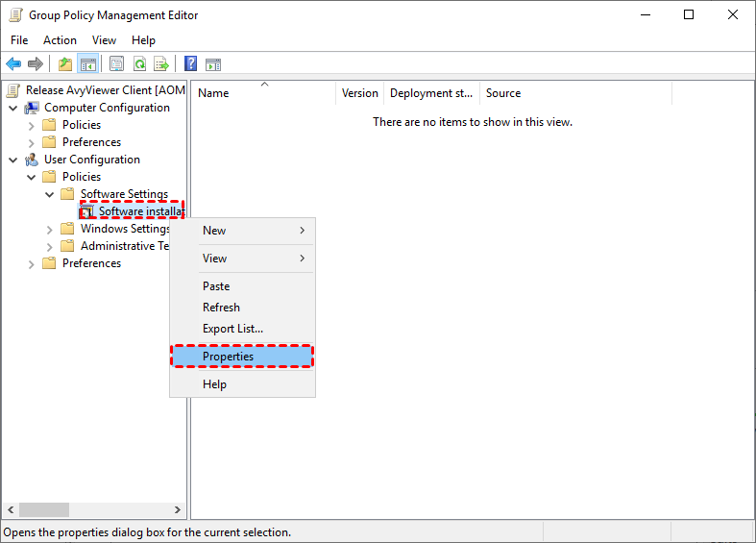The width and height of the screenshot is (756, 543).
Task: Sort by the Name column header
Action: coord(213,93)
